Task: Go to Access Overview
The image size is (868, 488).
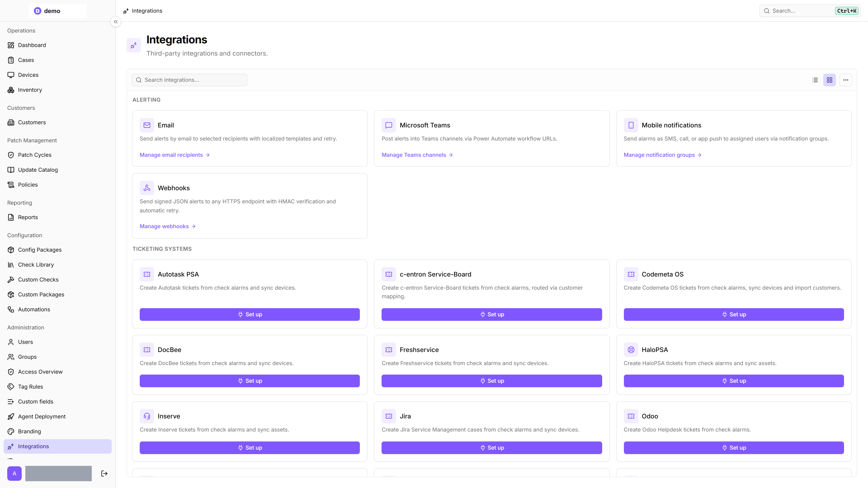Action: (x=58, y=372)
